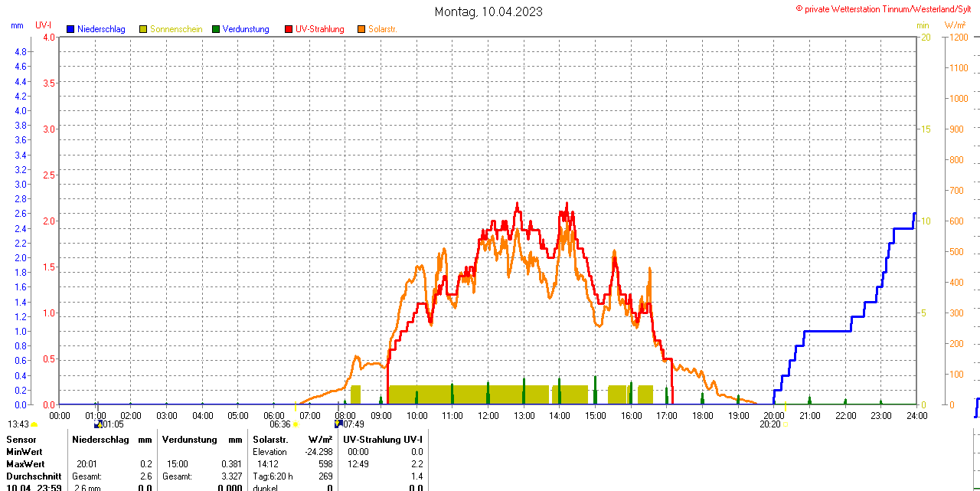Click the yellow Sonnenschein legend square
Image resolution: width=980 pixels, height=491 pixels.
(x=143, y=29)
